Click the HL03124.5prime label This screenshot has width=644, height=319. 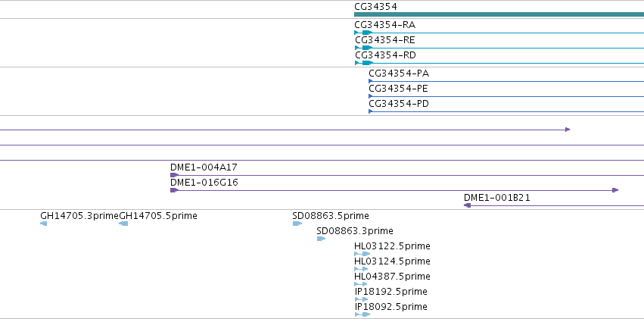[x=392, y=261]
